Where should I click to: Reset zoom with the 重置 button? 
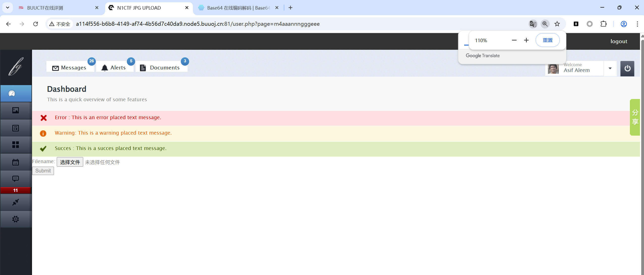tap(547, 40)
